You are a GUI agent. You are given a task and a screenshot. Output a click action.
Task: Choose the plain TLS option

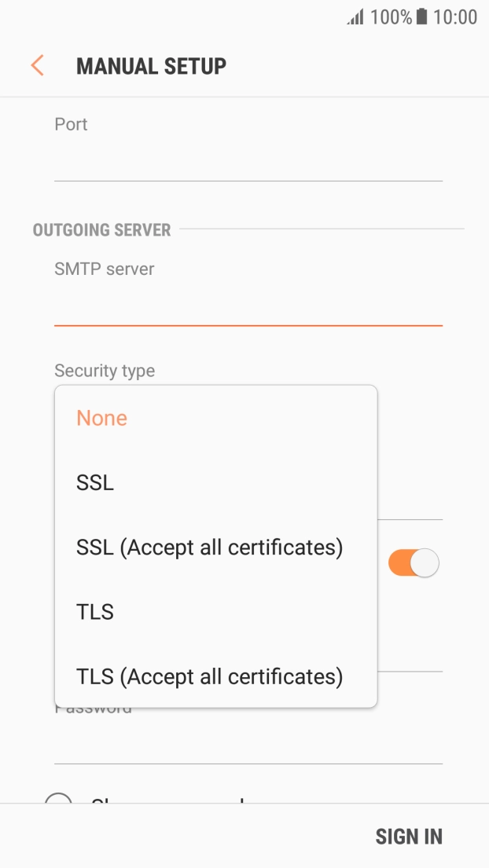(95, 611)
